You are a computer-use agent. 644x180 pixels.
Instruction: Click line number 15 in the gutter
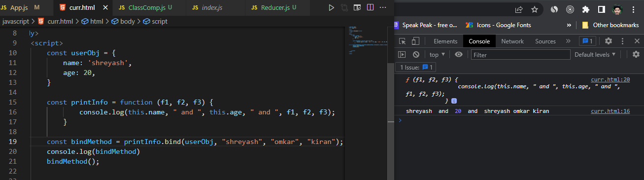13,102
